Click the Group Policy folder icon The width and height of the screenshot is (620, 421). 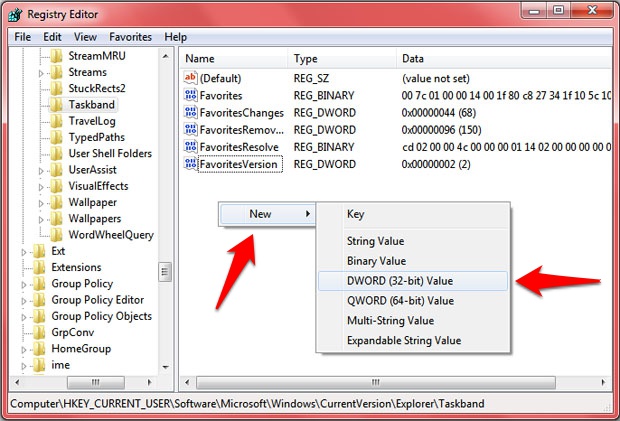click(39, 283)
